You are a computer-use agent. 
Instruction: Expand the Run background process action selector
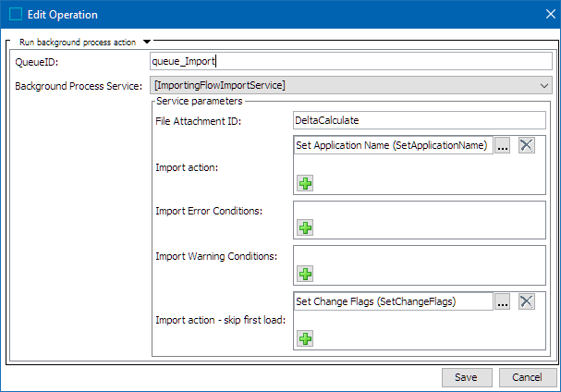(147, 42)
